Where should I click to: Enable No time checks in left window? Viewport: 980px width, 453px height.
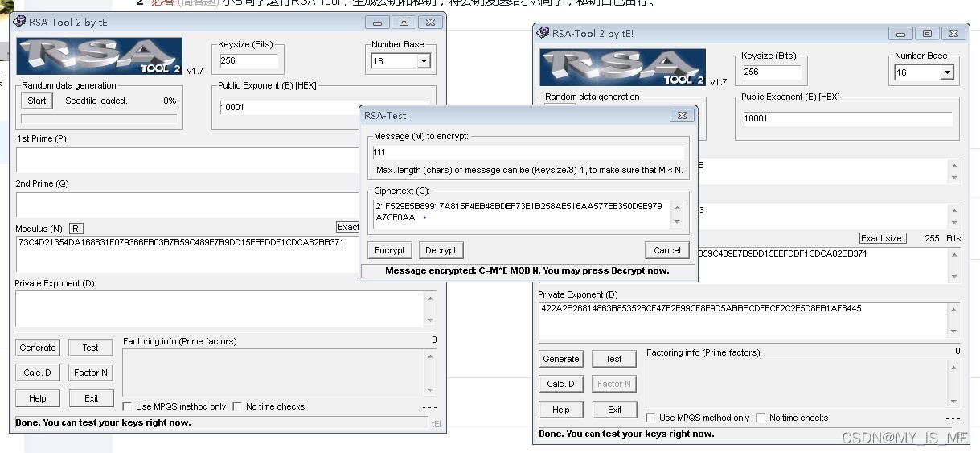tap(237, 406)
